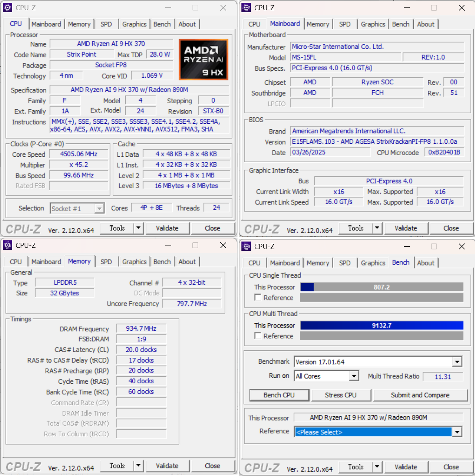
Task: Click BIOS Version field E15FLAMS.103
Action: tap(377, 141)
